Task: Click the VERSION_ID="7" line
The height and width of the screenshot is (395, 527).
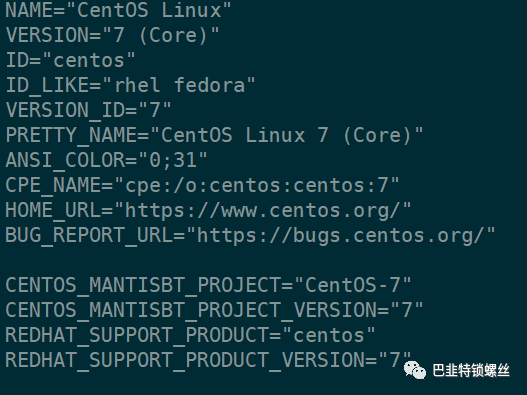Action: coord(88,111)
